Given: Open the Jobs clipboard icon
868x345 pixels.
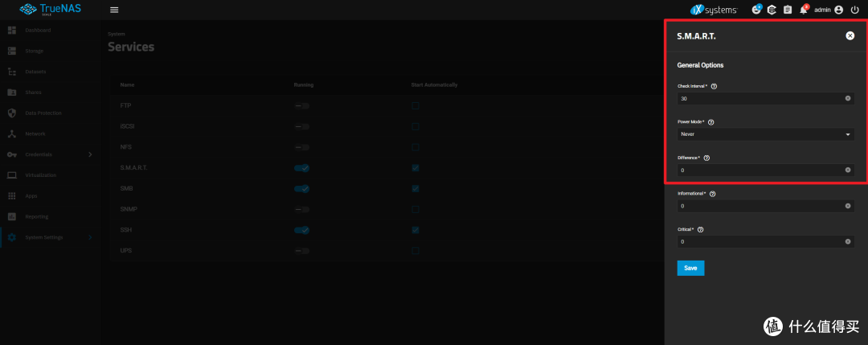Looking at the screenshot, I should coord(788,10).
